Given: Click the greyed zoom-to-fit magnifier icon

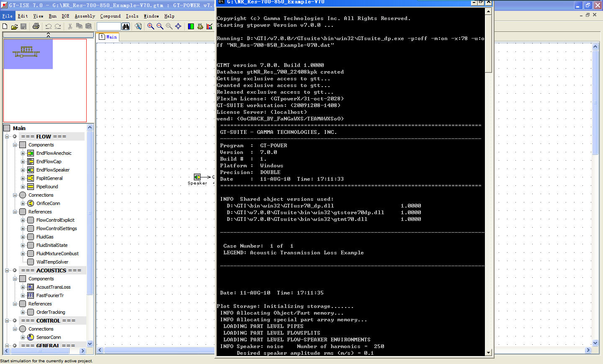Looking at the screenshot, I should coord(169,26).
